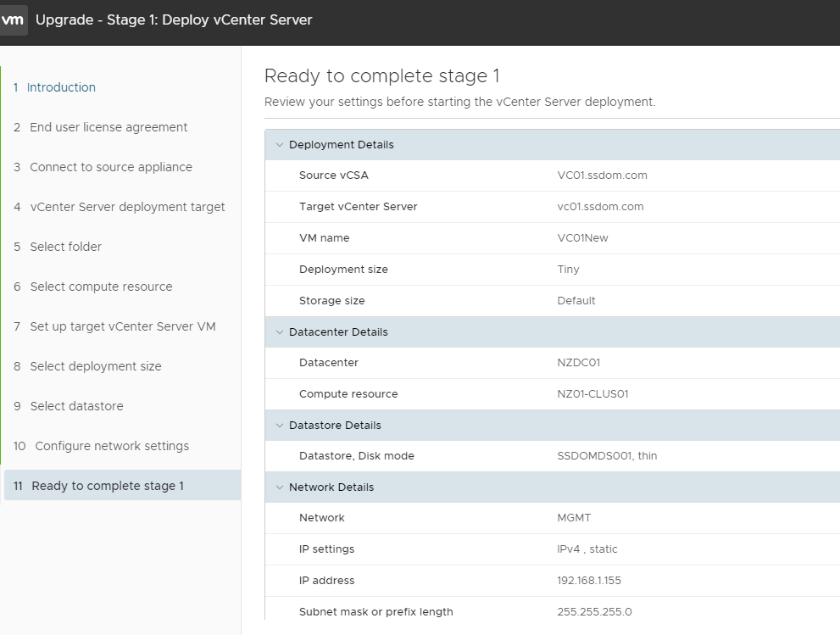Open step 3 Connect to source appliance
The width and height of the screenshot is (840, 635).
[x=103, y=167]
